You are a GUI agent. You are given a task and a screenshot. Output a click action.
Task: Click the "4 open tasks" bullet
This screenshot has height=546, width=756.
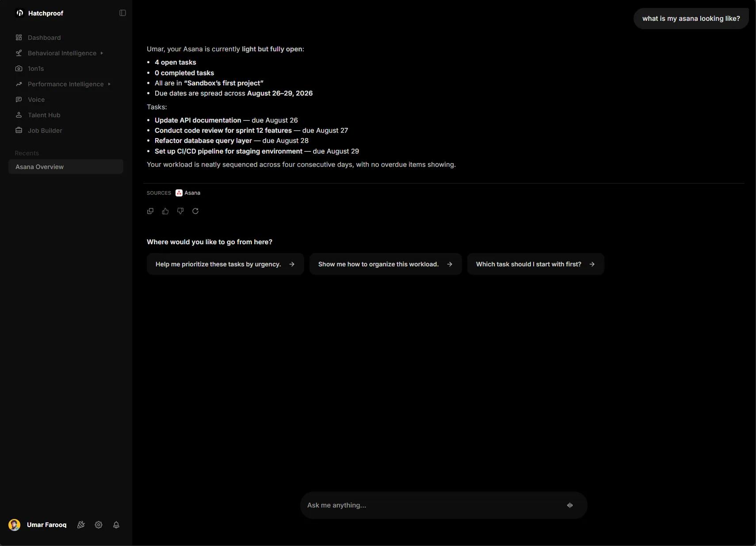pyautogui.click(x=176, y=62)
